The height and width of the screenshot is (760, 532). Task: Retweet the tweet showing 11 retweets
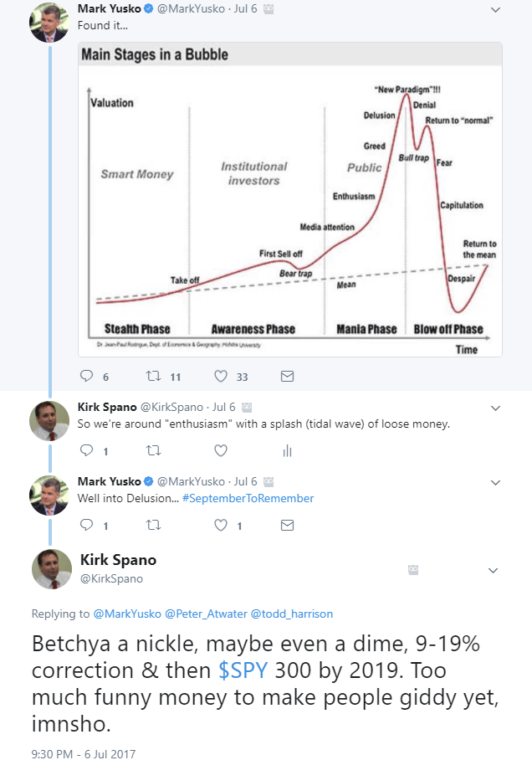[153, 377]
